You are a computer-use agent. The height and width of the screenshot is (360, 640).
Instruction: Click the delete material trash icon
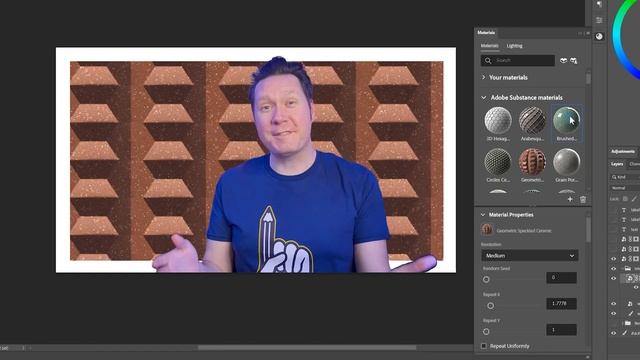583,199
